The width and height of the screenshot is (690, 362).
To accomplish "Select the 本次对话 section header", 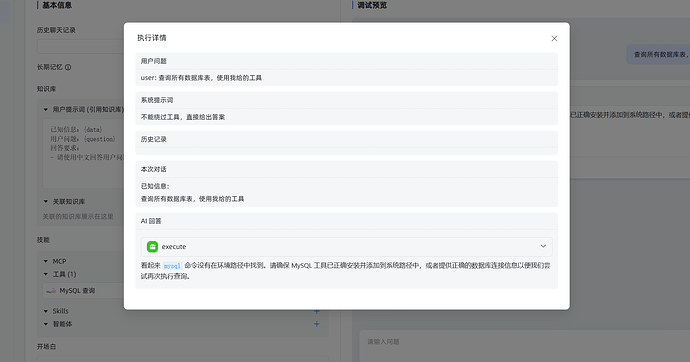I will (154, 169).
